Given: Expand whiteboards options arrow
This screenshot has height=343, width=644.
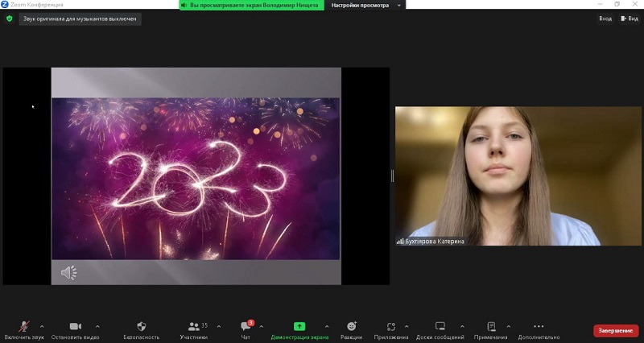Looking at the screenshot, I should click(462, 327).
